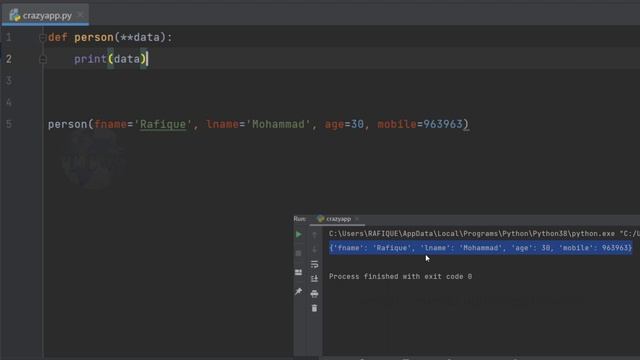Click the fold end marker on line 2

(x=42, y=60)
